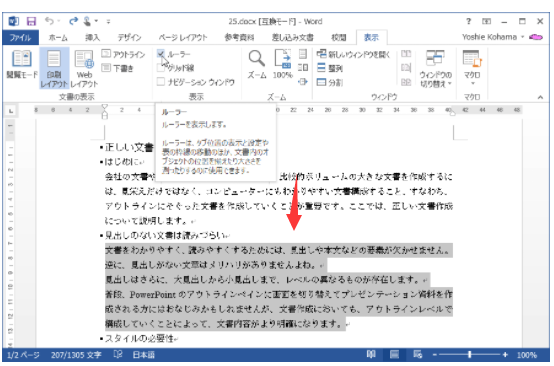Click the synchronous scrolling icon
The height and width of the screenshot is (366, 554).
coord(406,67)
